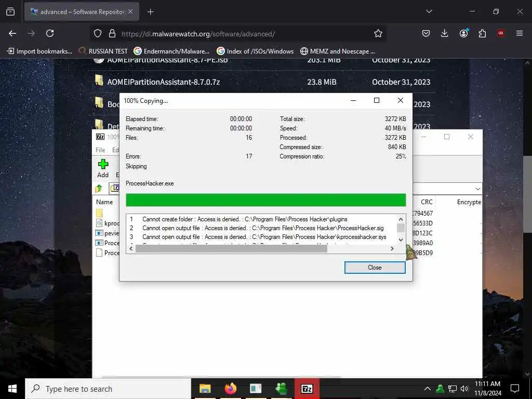The width and height of the screenshot is (532, 399).
Task: Open the Pocket save icon
Action: (x=426, y=33)
